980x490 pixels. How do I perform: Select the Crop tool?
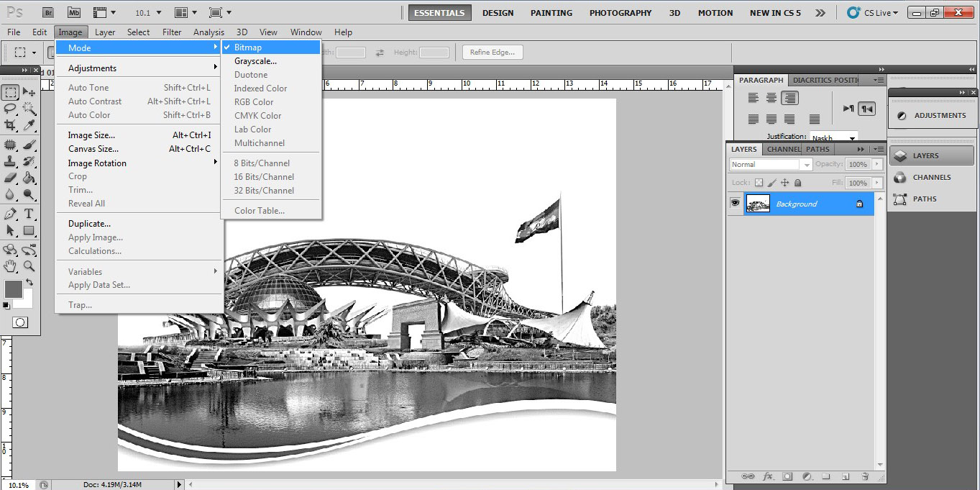(10, 125)
